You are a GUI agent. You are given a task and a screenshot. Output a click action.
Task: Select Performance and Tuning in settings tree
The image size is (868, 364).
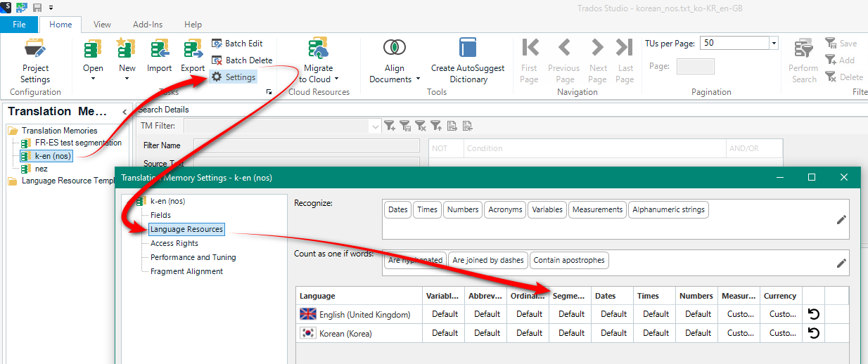click(193, 257)
